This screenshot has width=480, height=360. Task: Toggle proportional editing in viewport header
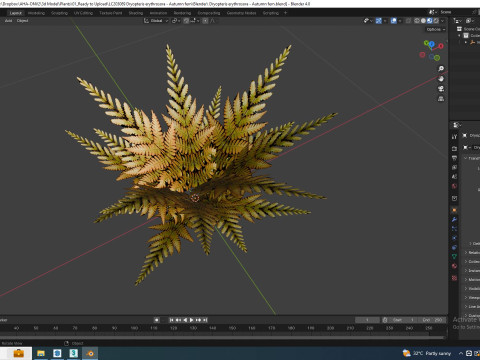tap(205, 21)
